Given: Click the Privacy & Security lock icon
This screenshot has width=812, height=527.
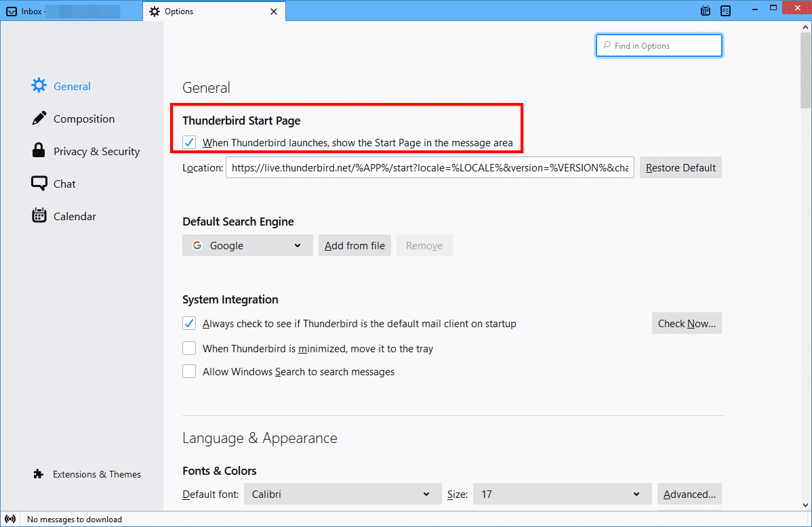Looking at the screenshot, I should coord(39,150).
